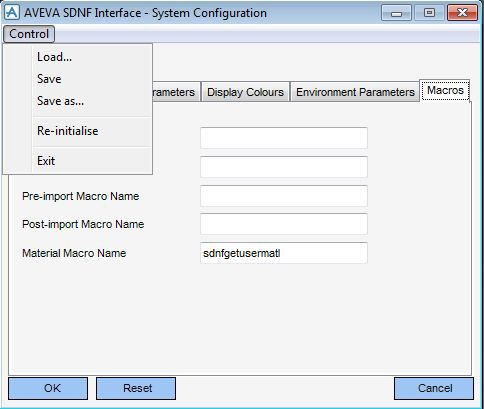Cancel the System Configuration dialog
This screenshot has width=484, height=409.
(434, 388)
